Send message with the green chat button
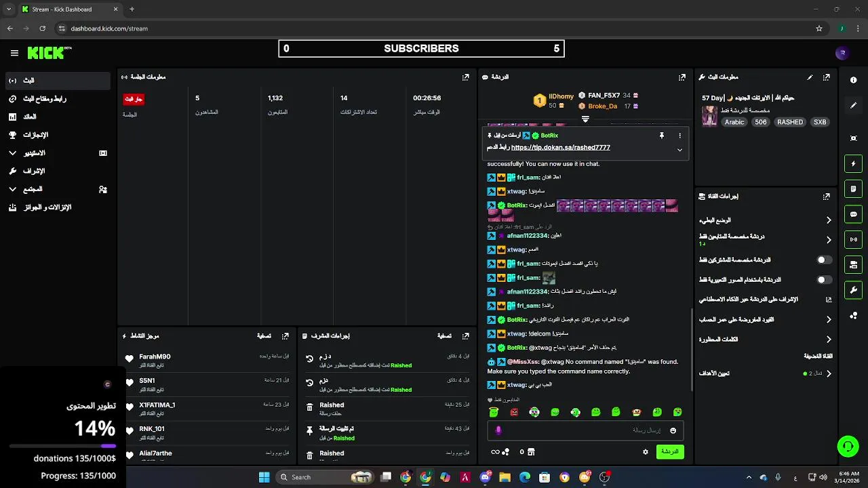 [x=670, y=451]
